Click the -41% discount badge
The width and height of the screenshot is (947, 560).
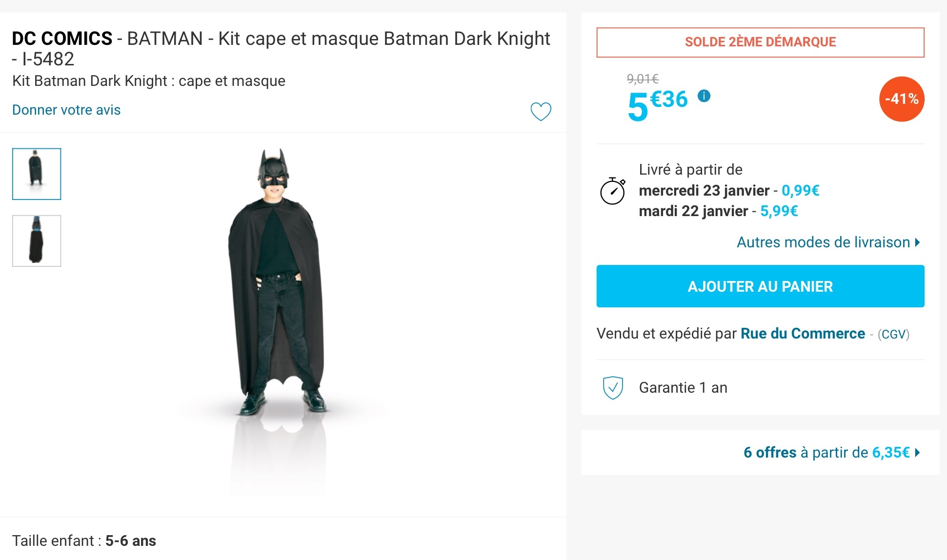point(901,99)
